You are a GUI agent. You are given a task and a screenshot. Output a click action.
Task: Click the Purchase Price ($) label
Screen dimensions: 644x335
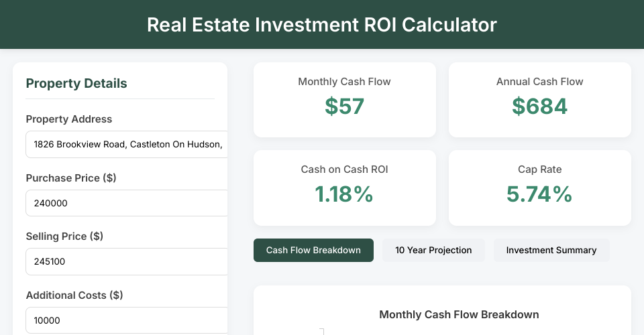(70, 178)
